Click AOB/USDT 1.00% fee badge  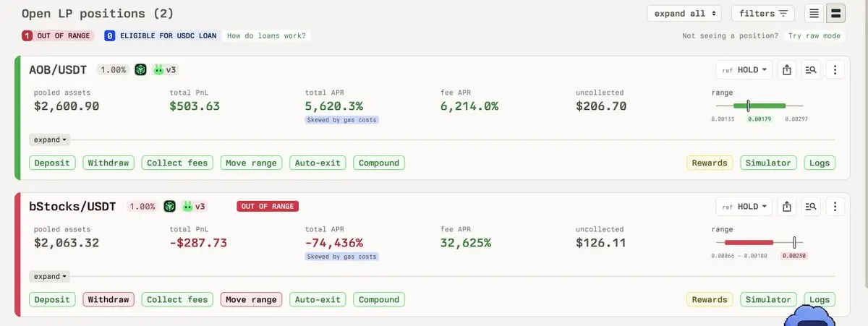[113, 70]
